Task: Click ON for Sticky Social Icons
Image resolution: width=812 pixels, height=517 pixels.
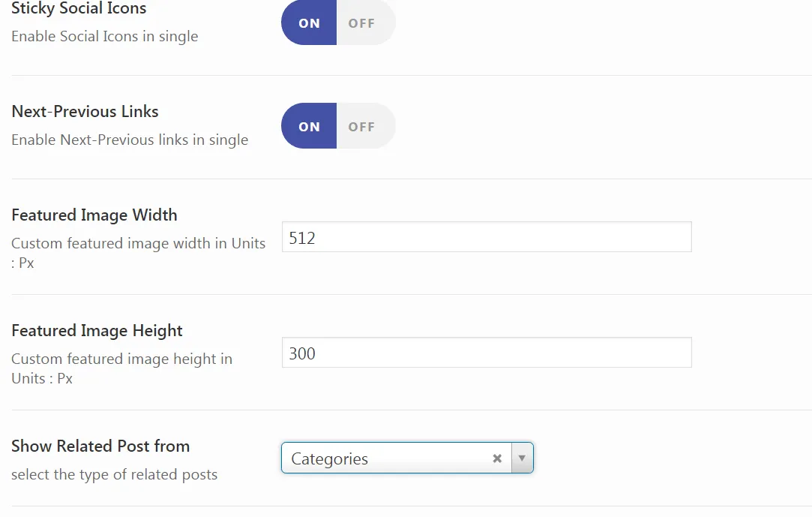Action: pos(309,23)
